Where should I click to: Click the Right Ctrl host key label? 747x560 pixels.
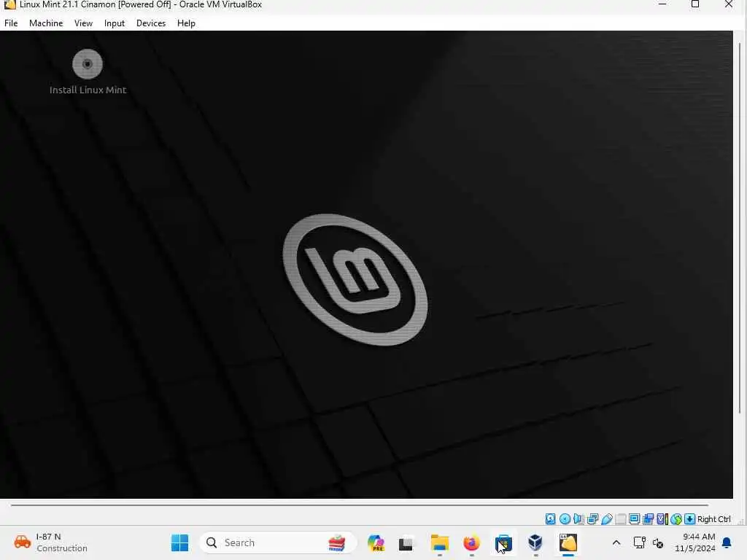click(713, 519)
